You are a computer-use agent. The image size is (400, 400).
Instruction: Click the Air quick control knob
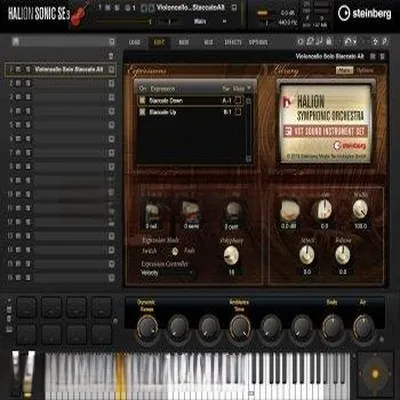point(363,327)
